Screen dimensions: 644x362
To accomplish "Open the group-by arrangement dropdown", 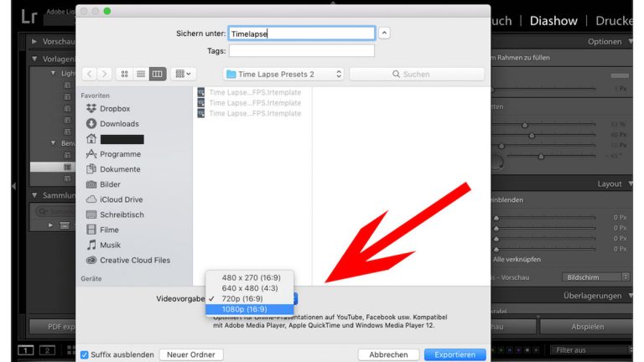I will click(x=183, y=74).
